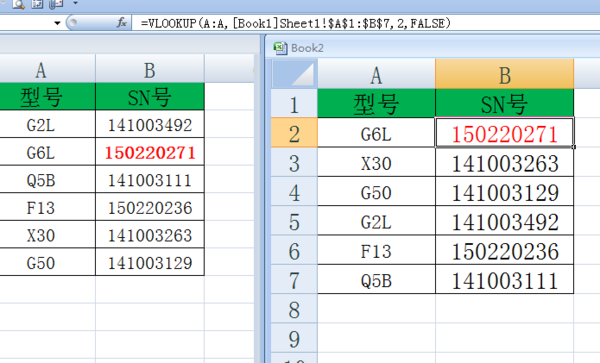Click cell 141003492 in Book2

point(504,221)
